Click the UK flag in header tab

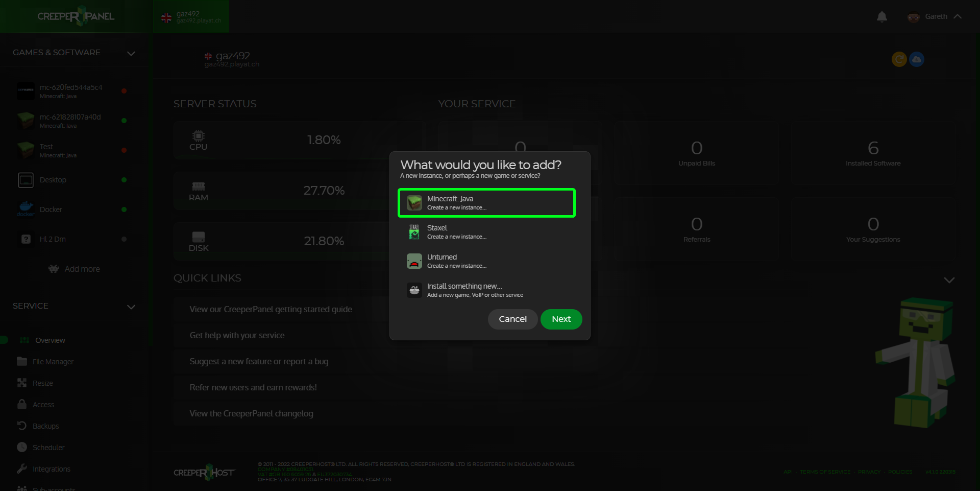click(x=166, y=18)
